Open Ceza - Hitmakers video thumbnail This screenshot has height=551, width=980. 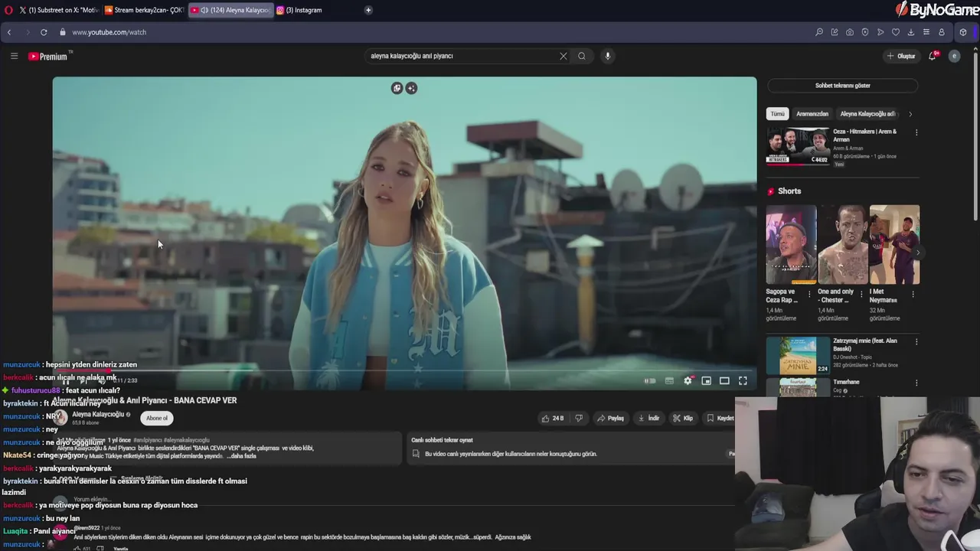coord(798,146)
